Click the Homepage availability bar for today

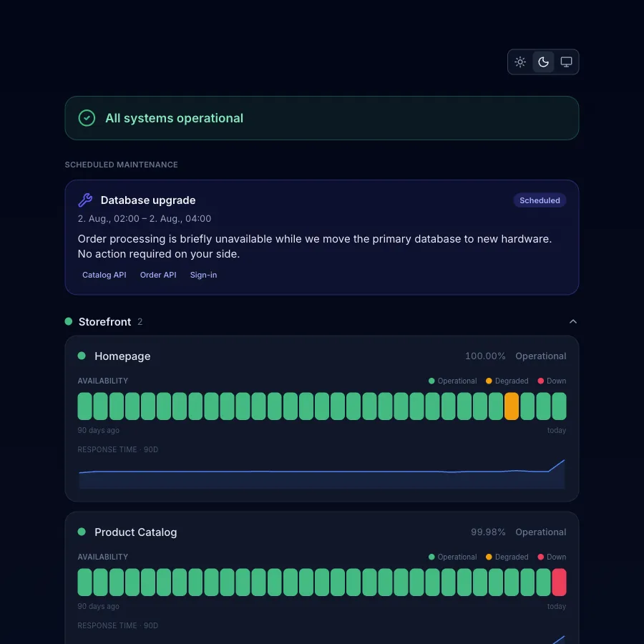pyautogui.click(x=559, y=406)
